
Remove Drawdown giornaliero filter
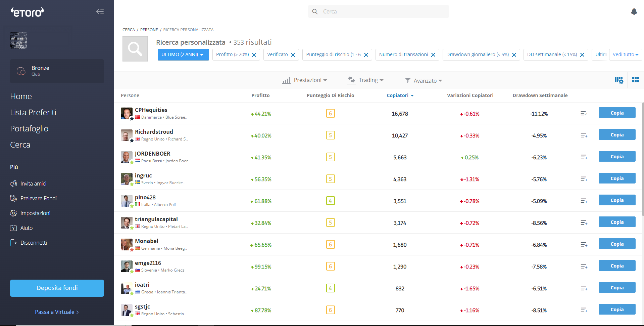coord(514,55)
